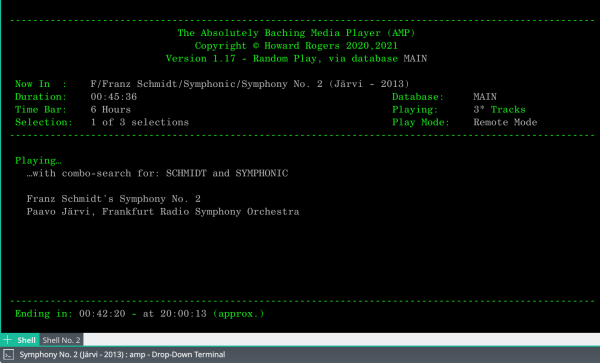Click the 'Version 1.17 - Random Play' line
Image resolution: width=600 pixels, height=363 pixels.
[x=296, y=59]
